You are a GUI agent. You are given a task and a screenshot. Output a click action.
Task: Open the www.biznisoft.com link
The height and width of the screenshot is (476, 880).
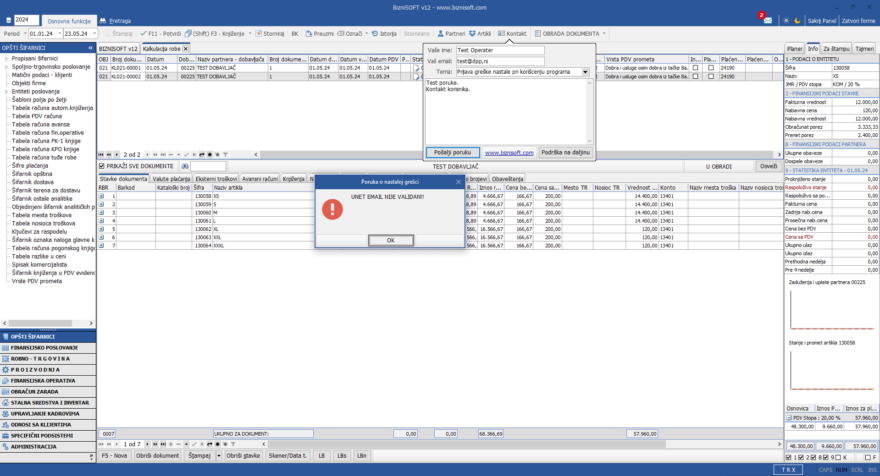(509, 153)
